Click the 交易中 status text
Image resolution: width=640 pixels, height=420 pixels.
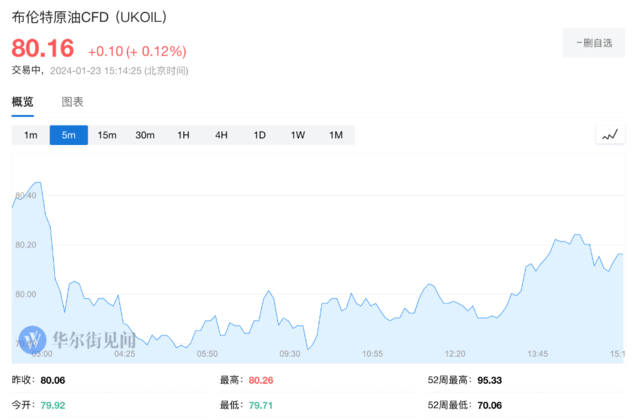coord(26,70)
